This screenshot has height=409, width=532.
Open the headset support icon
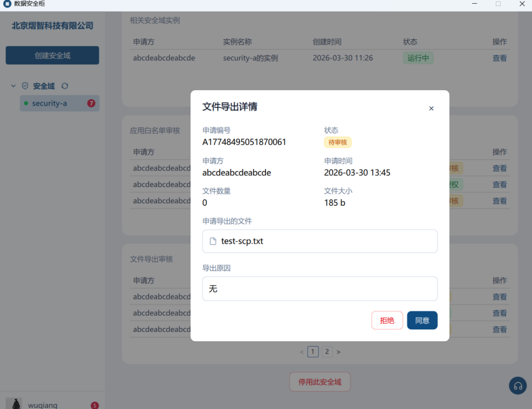tap(518, 385)
